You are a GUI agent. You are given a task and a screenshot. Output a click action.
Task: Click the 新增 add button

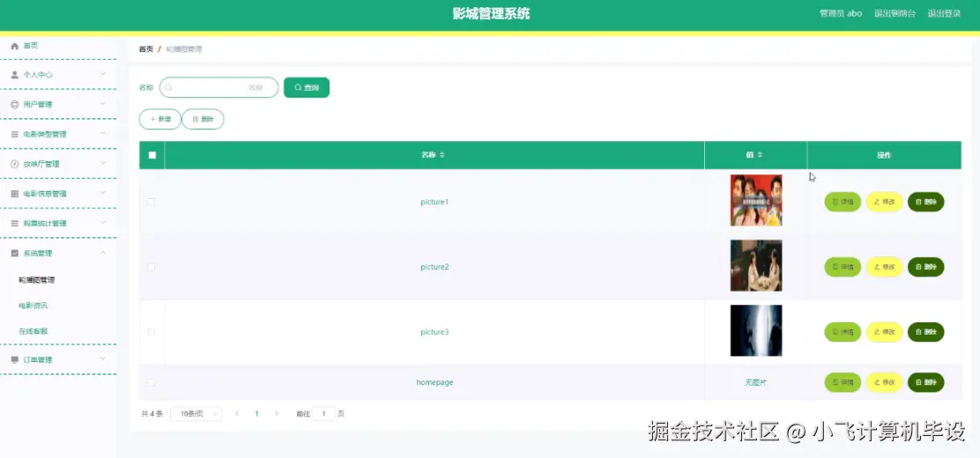(160, 119)
